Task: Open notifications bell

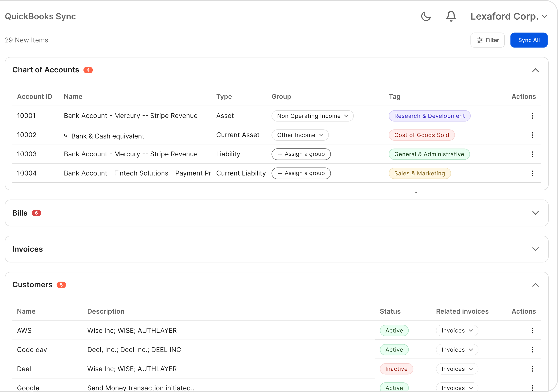Action: [x=451, y=16]
